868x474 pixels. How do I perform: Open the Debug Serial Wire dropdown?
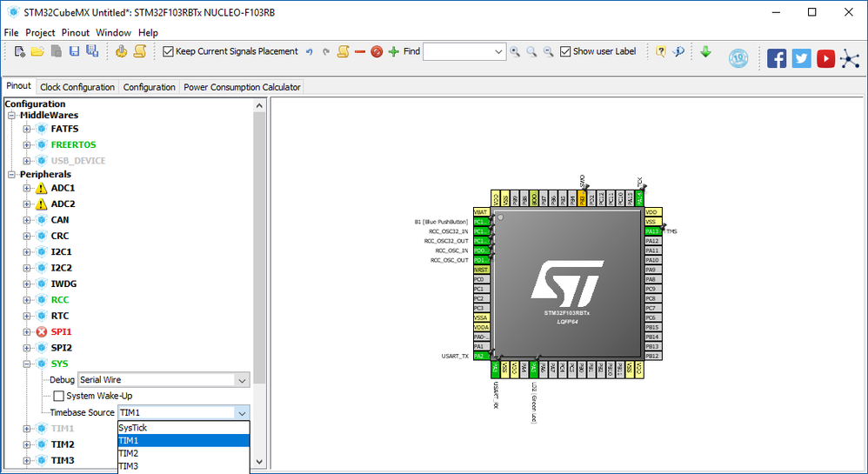coord(242,380)
